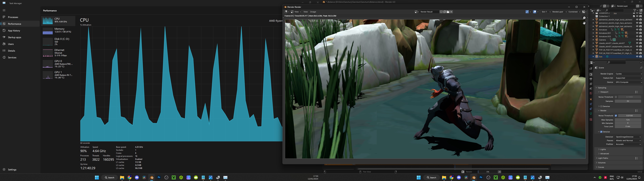644x181 pixels.
Task: Cancel the render using the X beside the progress bar
Action: pyautogui.click(x=499, y=172)
